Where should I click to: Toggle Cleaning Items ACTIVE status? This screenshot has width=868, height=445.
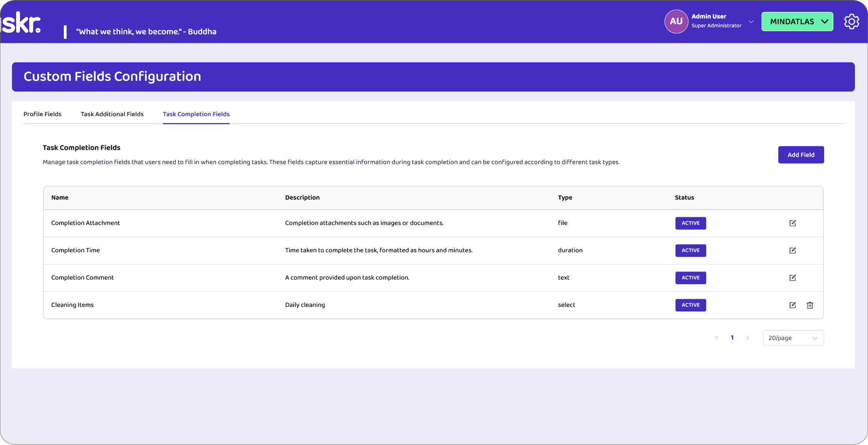pos(690,305)
